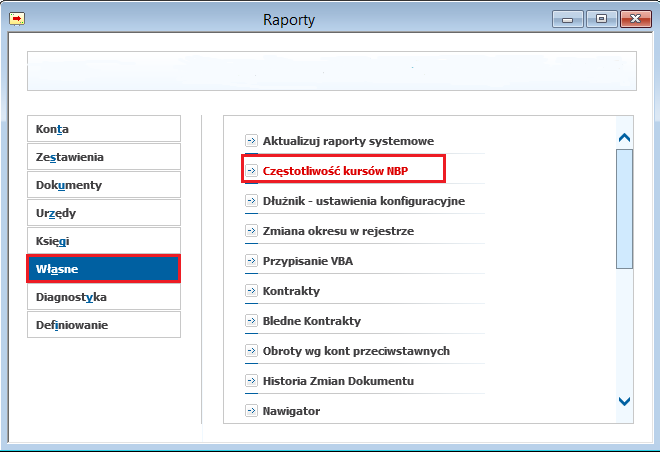Open the Częstotliwość kursów NBP report

pos(335,171)
